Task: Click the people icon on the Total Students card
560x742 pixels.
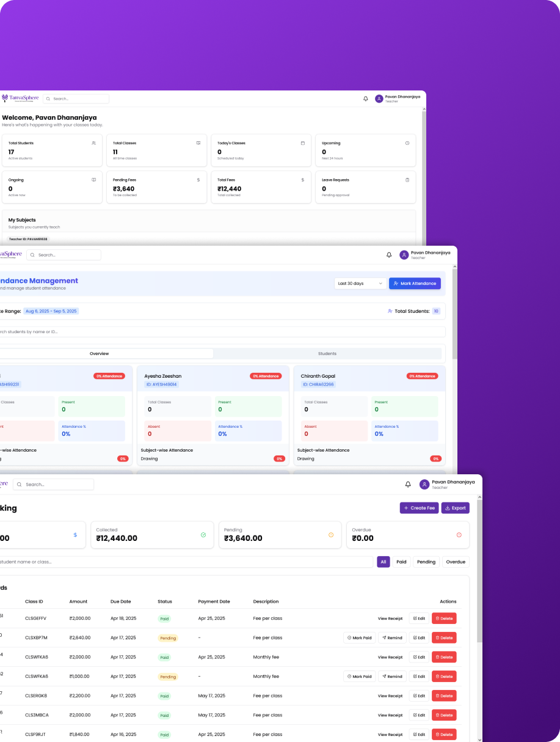Action: (94, 143)
